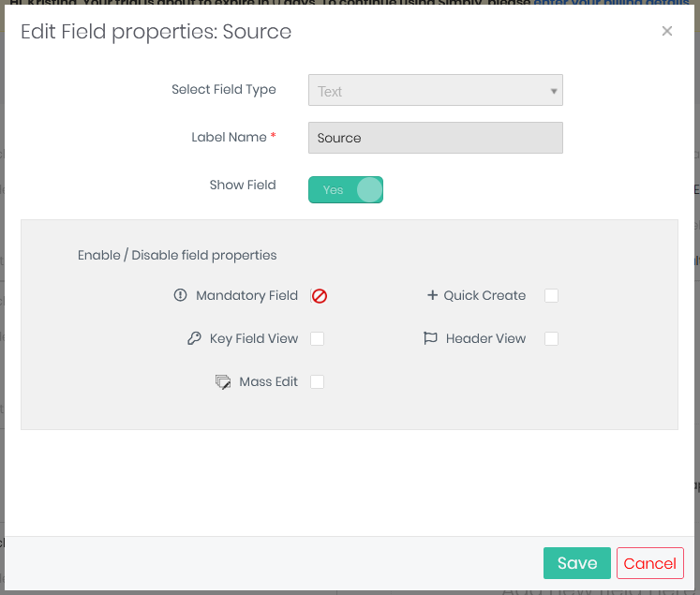This screenshot has width=700, height=595.
Task: Check the Mass Edit checkbox
Action: click(318, 381)
